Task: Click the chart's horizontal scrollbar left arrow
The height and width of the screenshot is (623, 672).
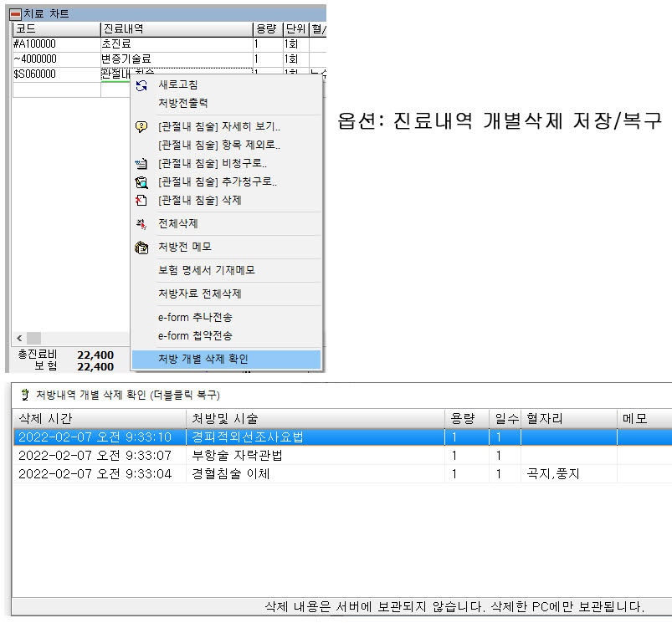Action: pos(17,338)
